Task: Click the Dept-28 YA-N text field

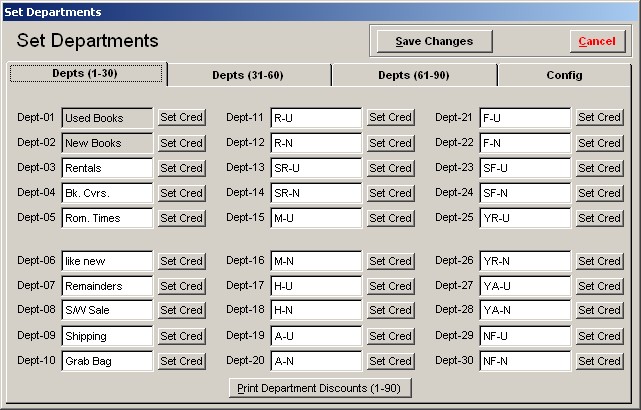Action: coord(525,310)
